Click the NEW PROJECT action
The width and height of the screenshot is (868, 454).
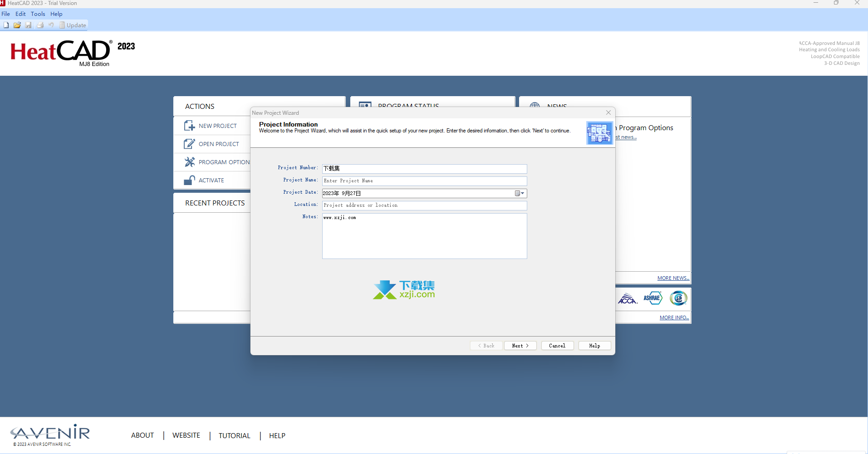[217, 126]
